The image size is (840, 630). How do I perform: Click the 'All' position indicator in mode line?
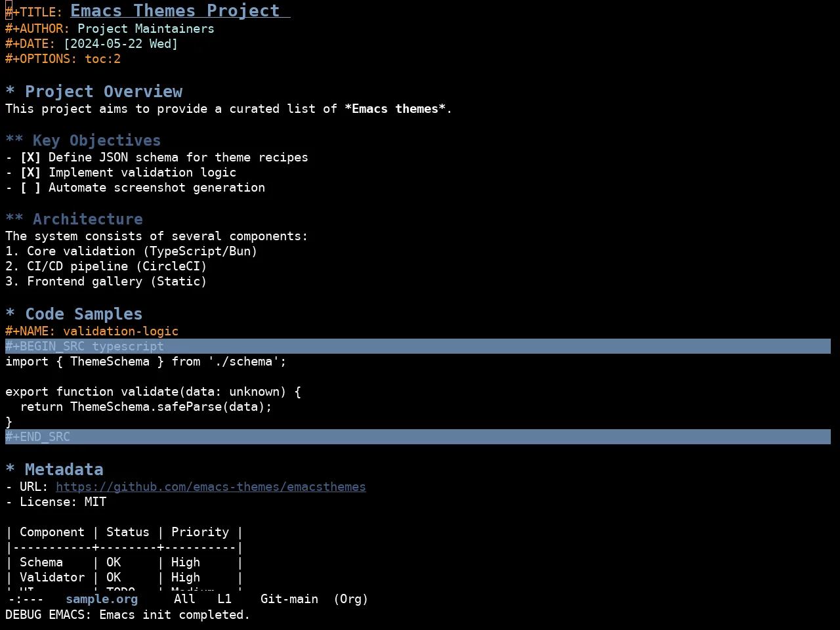(x=184, y=599)
